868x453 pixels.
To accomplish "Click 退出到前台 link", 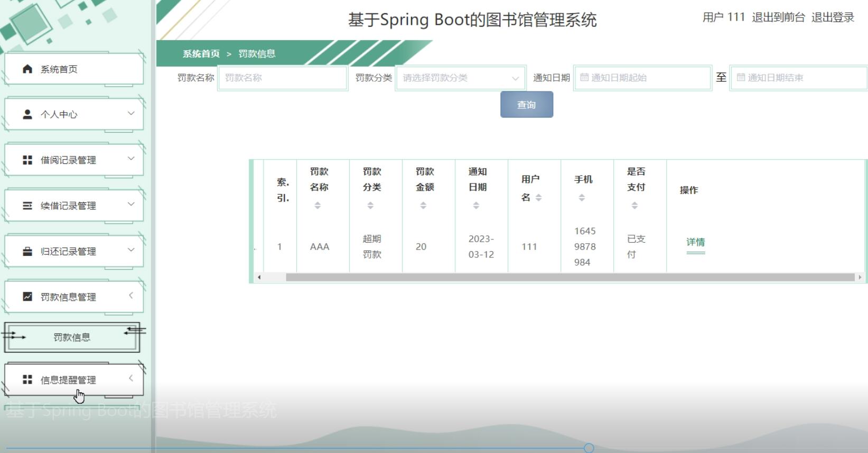I will tap(778, 17).
